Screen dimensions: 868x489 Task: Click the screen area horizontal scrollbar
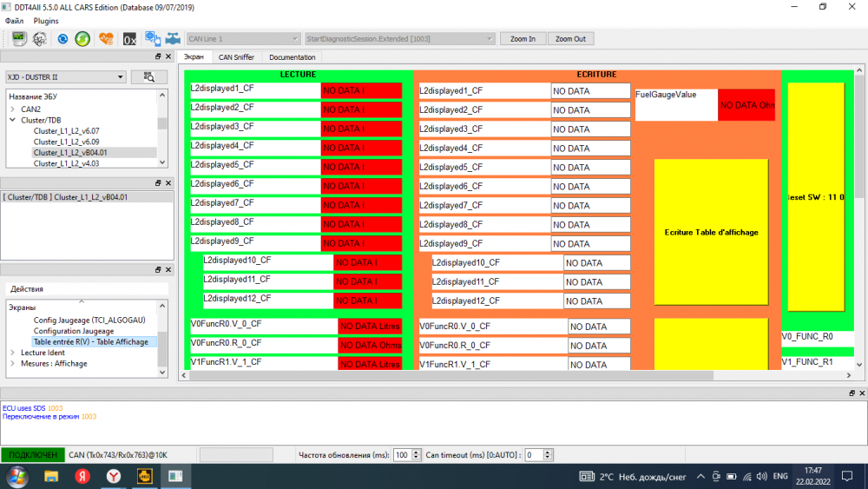click(x=451, y=375)
